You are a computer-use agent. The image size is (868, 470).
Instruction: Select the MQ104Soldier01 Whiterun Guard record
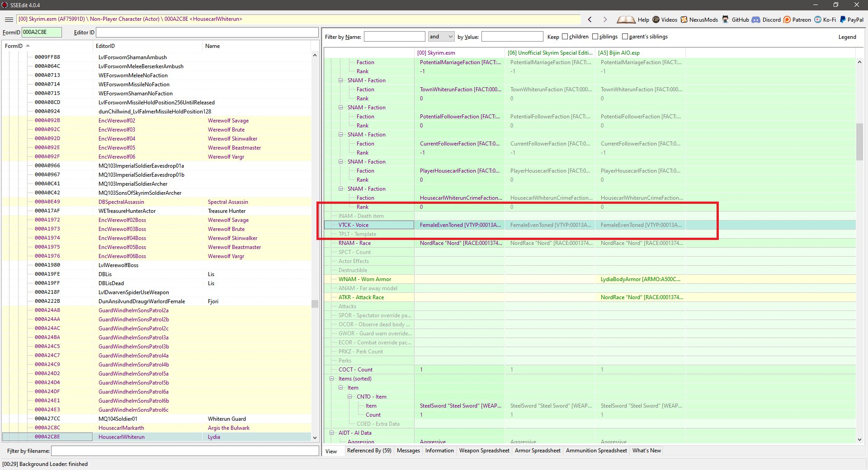click(156, 419)
